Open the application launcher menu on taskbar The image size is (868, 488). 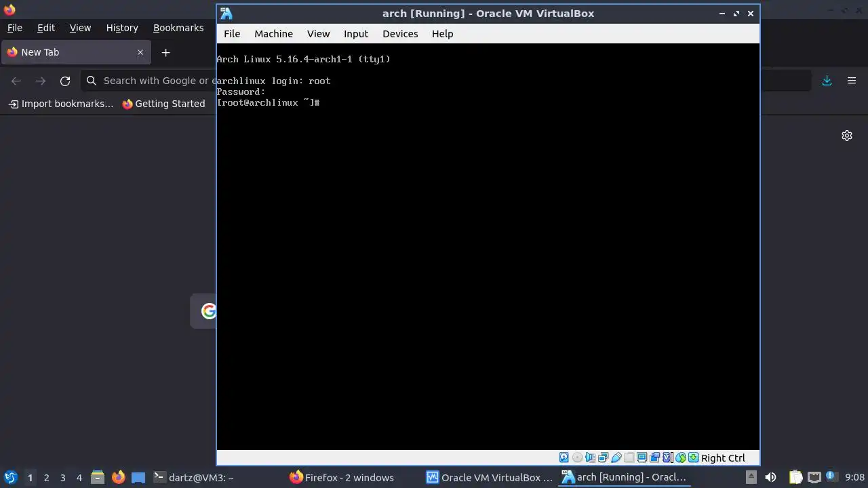(10, 477)
